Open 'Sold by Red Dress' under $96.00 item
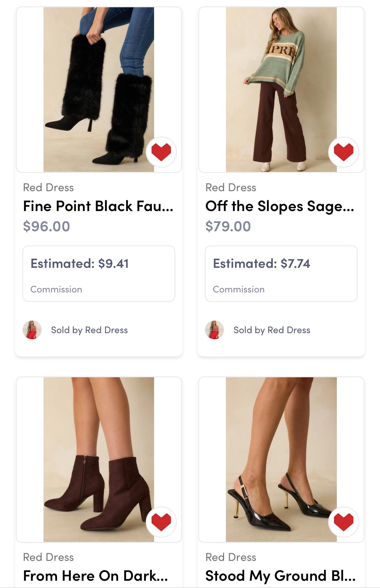The height and width of the screenshot is (588, 380). point(89,330)
